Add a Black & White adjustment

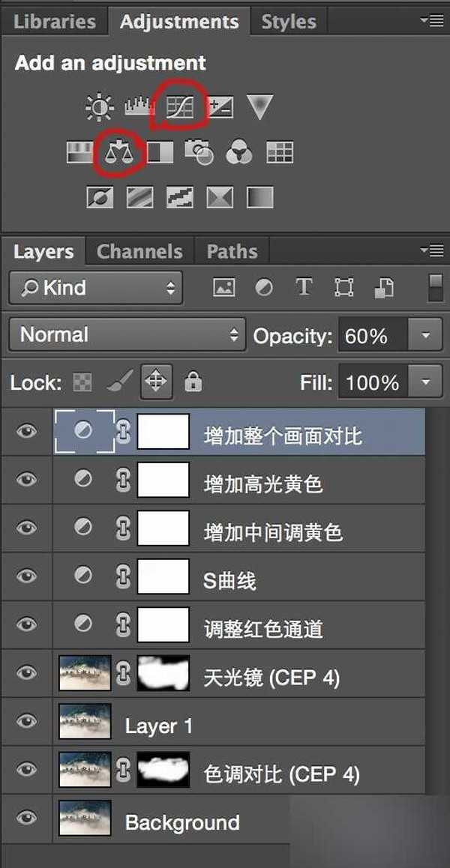click(160, 153)
